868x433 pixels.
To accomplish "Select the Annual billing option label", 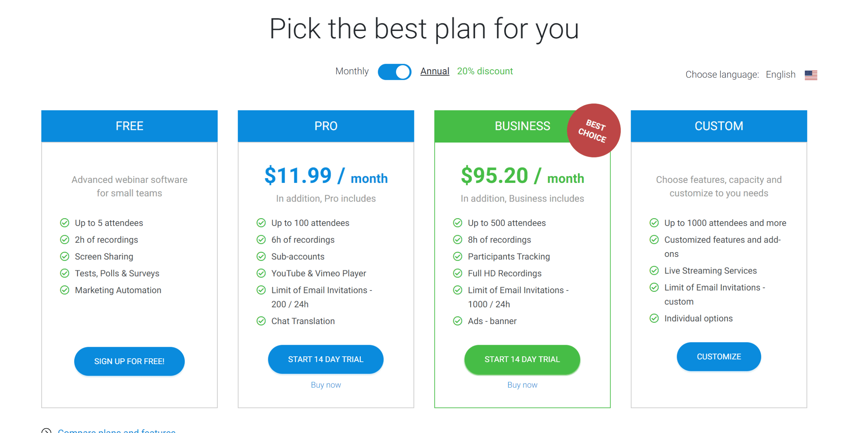I will 434,71.
